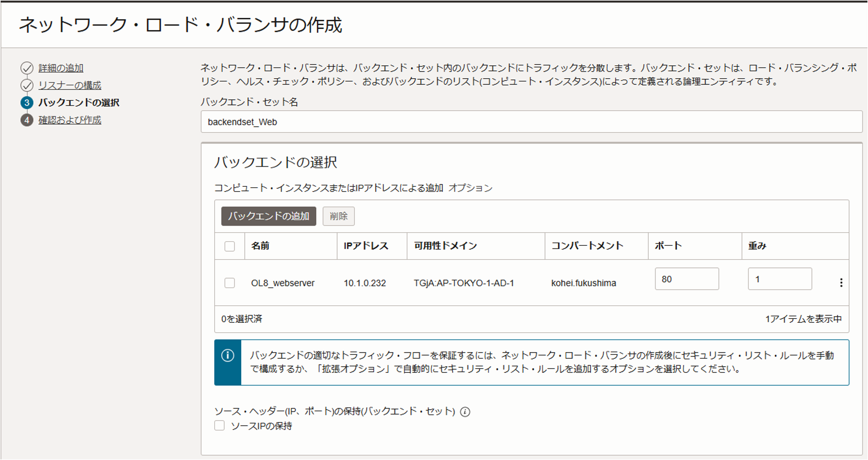Click the バックエンドの追加 button
The height and width of the screenshot is (460, 868).
point(268,216)
